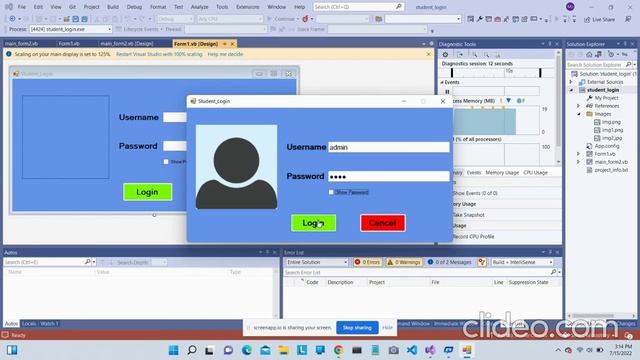Expand External Sources node
This screenshot has height=360, width=640.
pyautogui.click(x=571, y=82)
